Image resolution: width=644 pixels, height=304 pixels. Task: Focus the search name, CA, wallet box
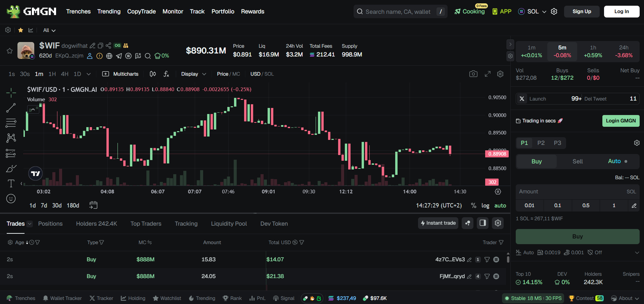pyautogui.click(x=400, y=12)
